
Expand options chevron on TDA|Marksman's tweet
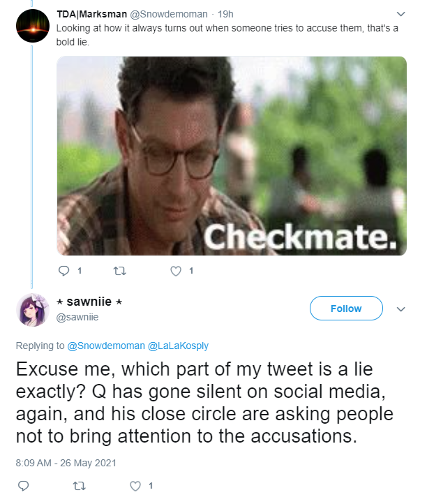[400, 14]
